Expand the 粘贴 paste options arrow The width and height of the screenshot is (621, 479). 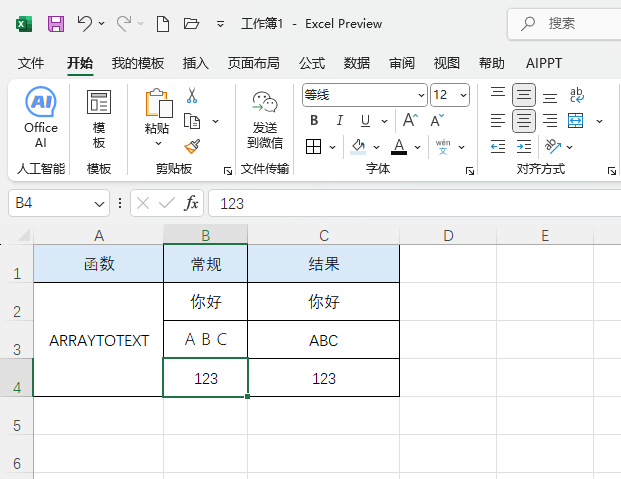click(x=158, y=143)
